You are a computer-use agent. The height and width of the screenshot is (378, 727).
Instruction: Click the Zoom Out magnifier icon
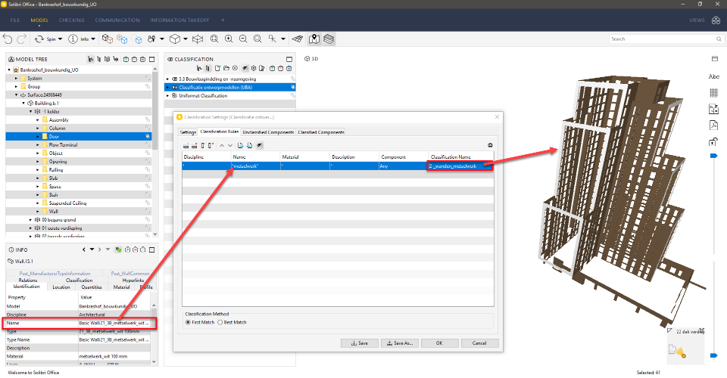[243, 39]
